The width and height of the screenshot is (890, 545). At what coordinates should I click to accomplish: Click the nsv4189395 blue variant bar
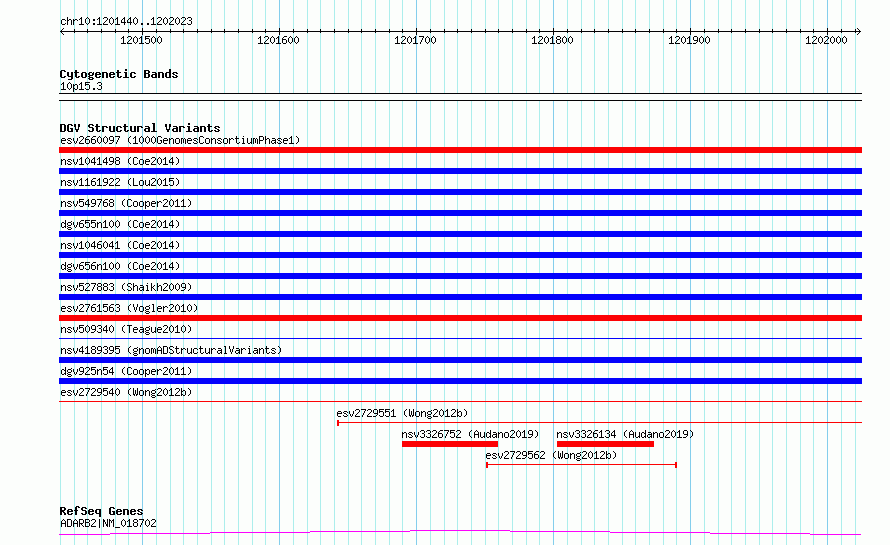point(460,360)
